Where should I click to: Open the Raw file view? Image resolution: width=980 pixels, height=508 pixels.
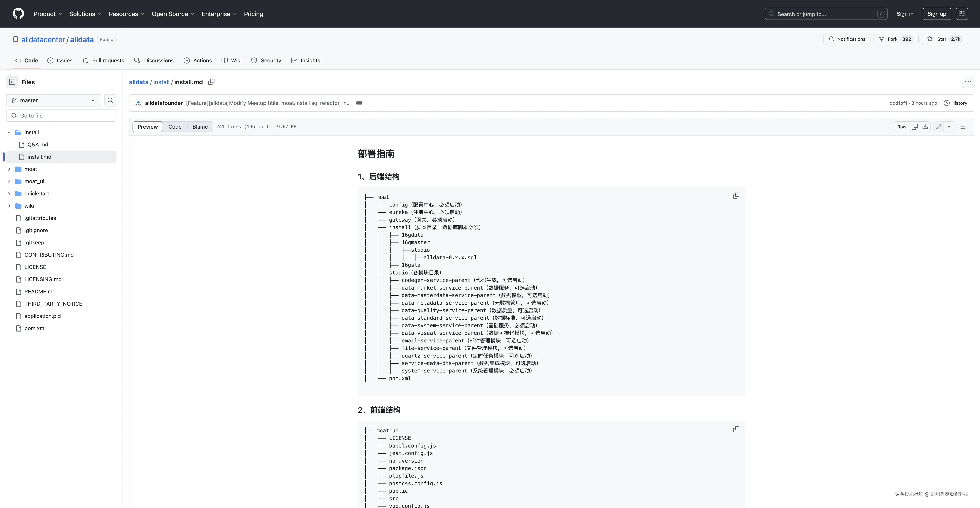click(x=902, y=127)
